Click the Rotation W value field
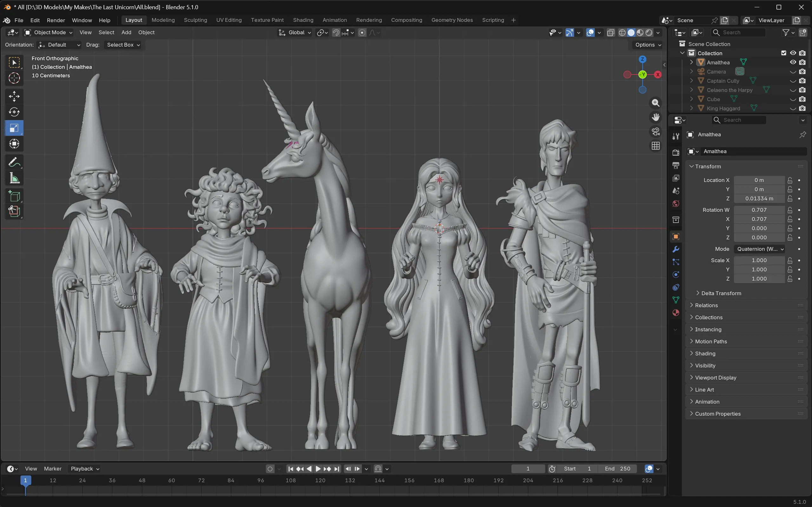The height and width of the screenshot is (507, 812). point(759,210)
